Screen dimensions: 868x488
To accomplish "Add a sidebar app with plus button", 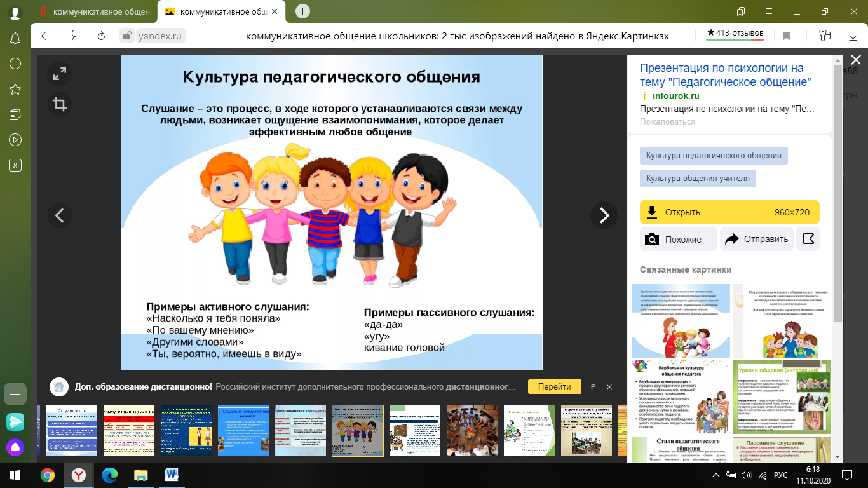I will pos(15,394).
